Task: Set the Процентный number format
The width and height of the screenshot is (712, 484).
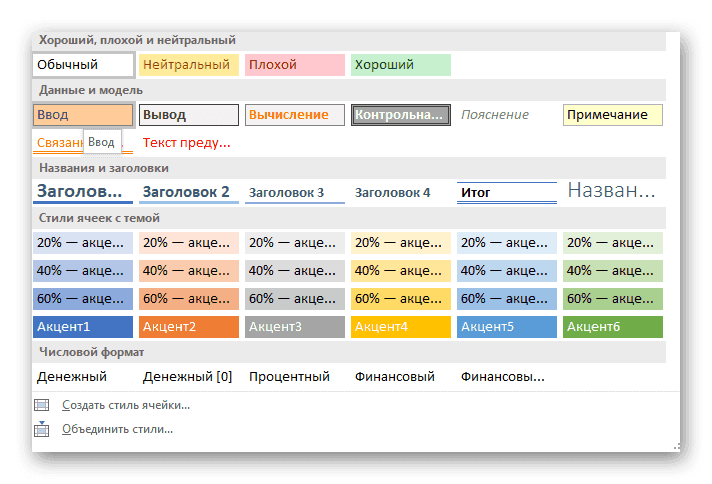Action: [x=295, y=377]
